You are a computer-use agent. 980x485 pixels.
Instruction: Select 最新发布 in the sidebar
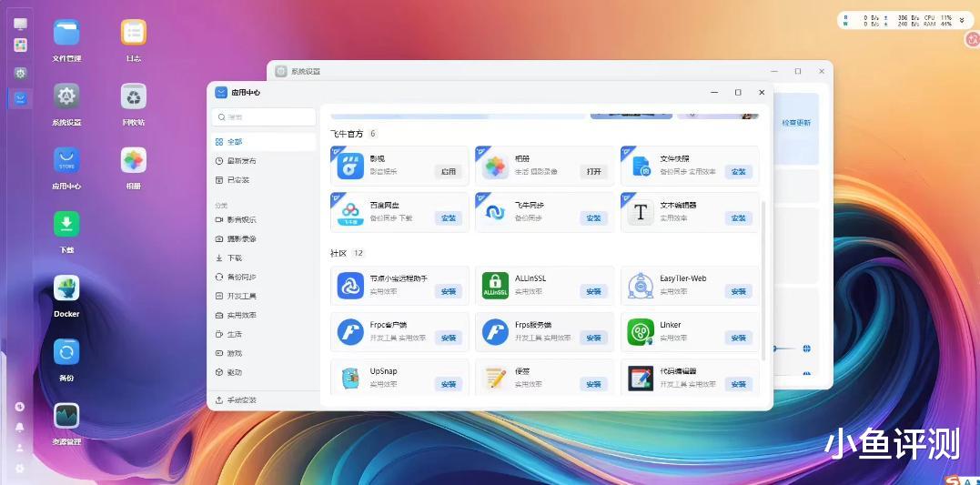coord(264,161)
